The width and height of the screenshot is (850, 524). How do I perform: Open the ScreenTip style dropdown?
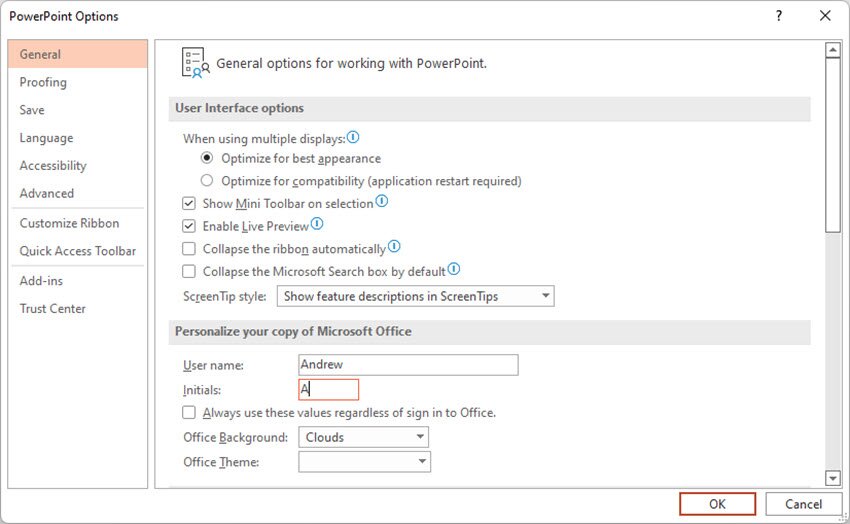click(x=418, y=296)
